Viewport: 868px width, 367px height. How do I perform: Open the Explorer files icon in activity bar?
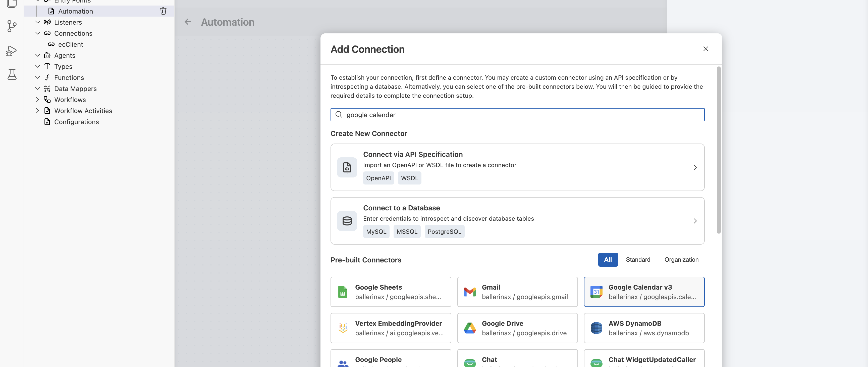(x=12, y=3)
